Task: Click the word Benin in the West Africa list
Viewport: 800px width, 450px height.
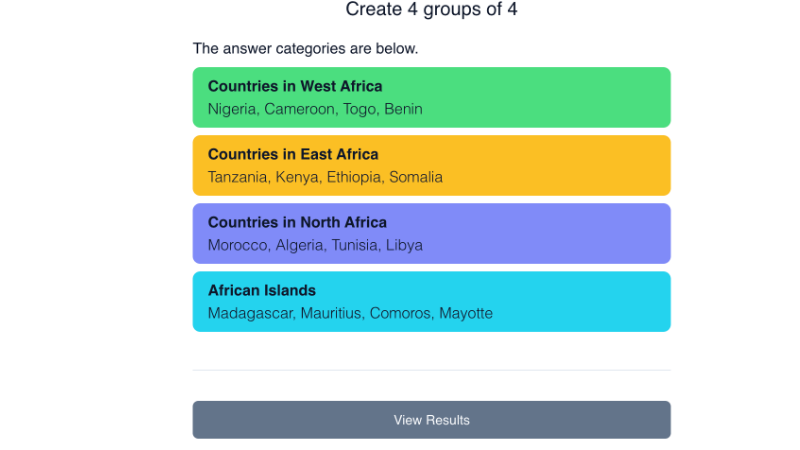Action: (x=403, y=109)
